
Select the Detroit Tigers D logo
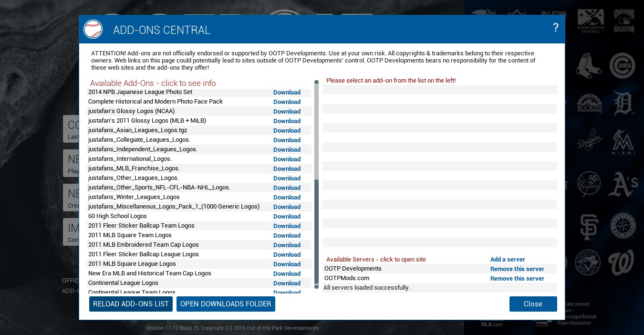pos(623,104)
